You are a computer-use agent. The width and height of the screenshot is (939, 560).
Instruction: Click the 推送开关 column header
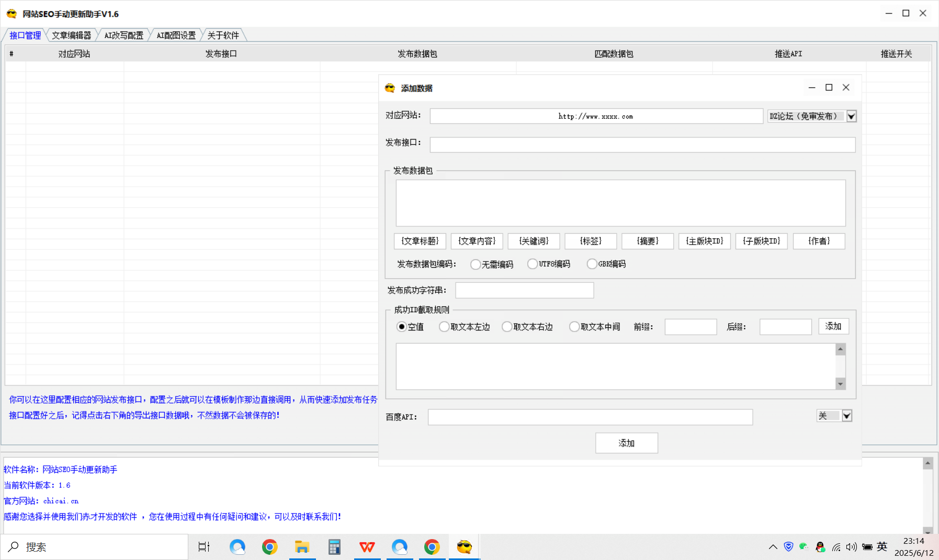(896, 54)
